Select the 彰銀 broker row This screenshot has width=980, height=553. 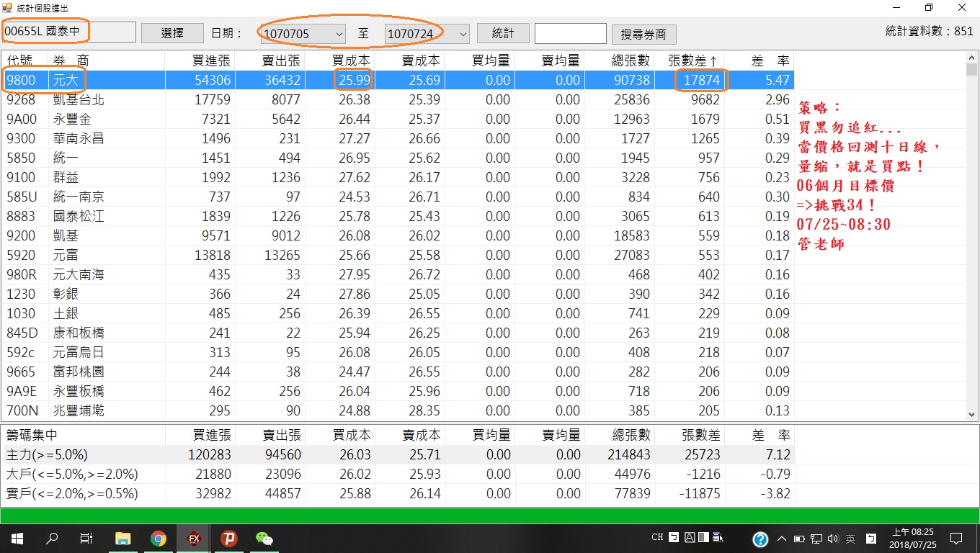point(398,294)
